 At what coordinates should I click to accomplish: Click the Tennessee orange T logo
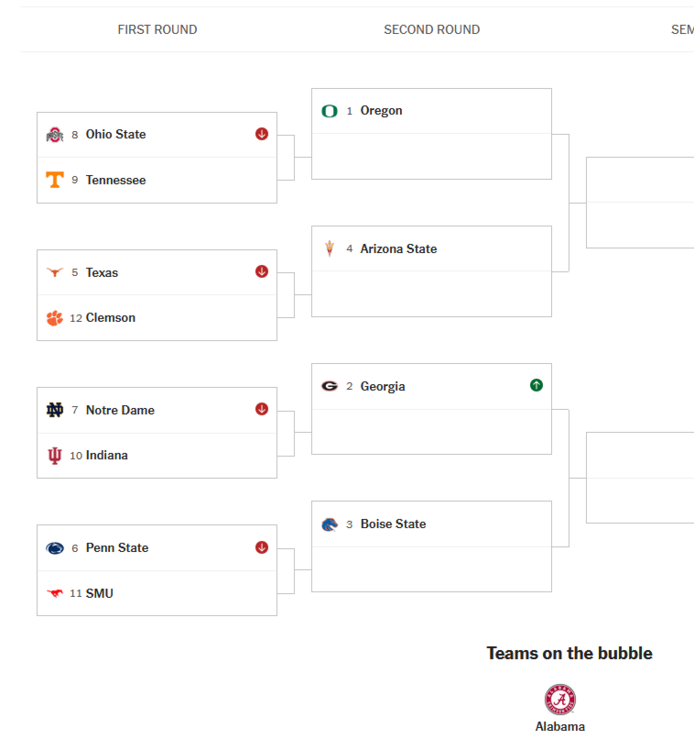[55, 180]
